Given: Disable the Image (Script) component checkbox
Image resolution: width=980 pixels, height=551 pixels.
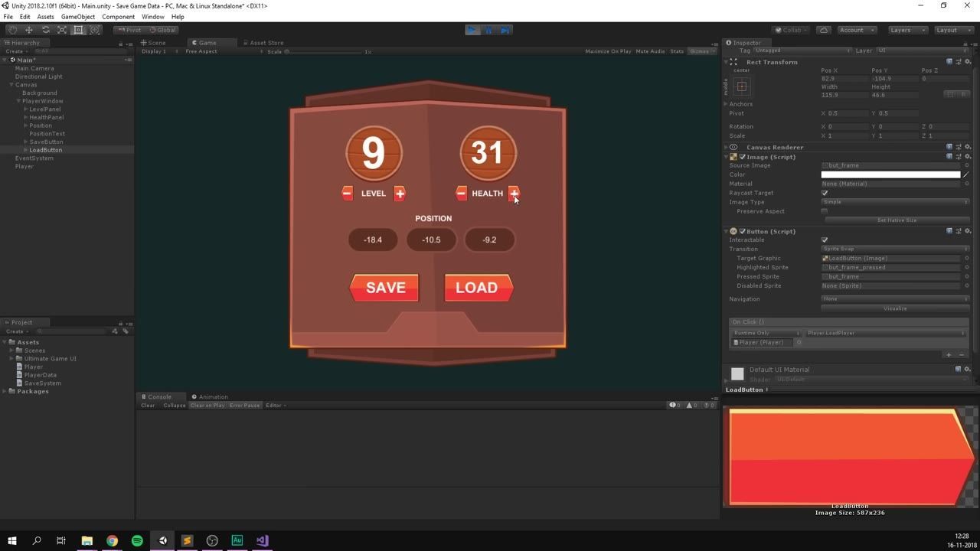Looking at the screenshot, I should coord(743,157).
